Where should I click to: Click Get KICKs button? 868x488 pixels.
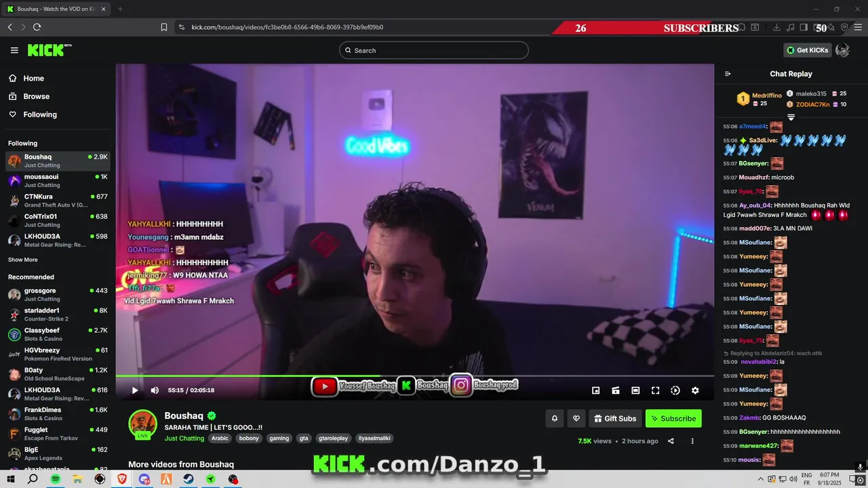coord(808,50)
